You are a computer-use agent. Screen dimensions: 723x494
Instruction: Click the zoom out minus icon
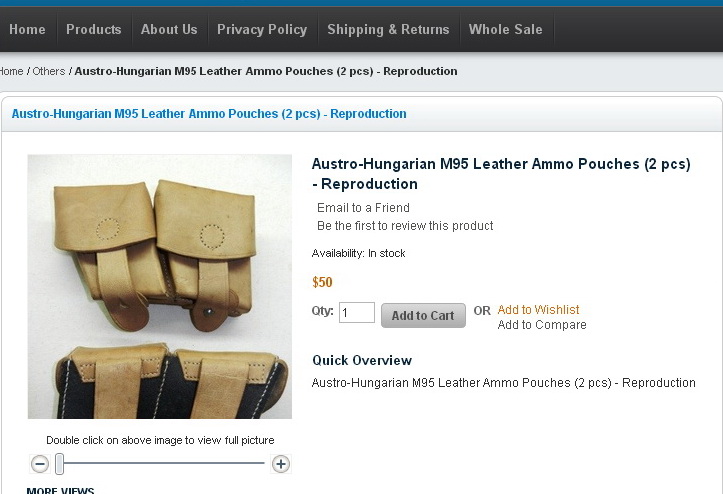[40, 464]
